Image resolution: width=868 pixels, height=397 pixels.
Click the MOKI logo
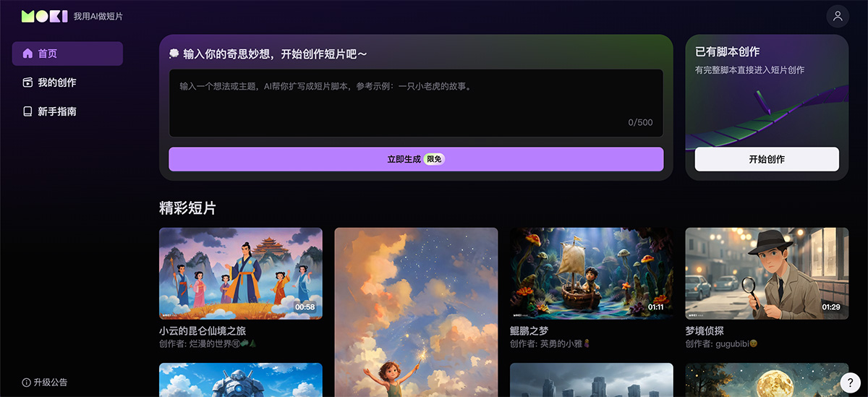tap(44, 16)
